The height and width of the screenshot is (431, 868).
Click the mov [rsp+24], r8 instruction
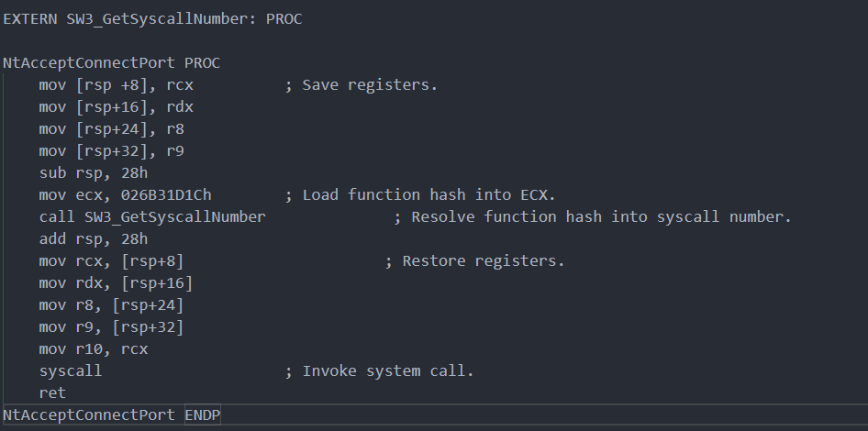pyautogui.click(x=112, y=129)
